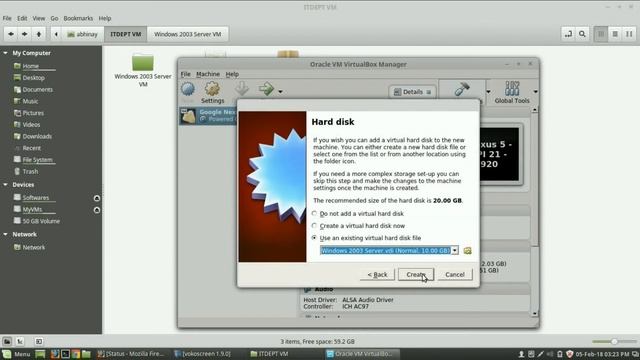Click the file manager Forward arrow

click(x=24, y=34)
